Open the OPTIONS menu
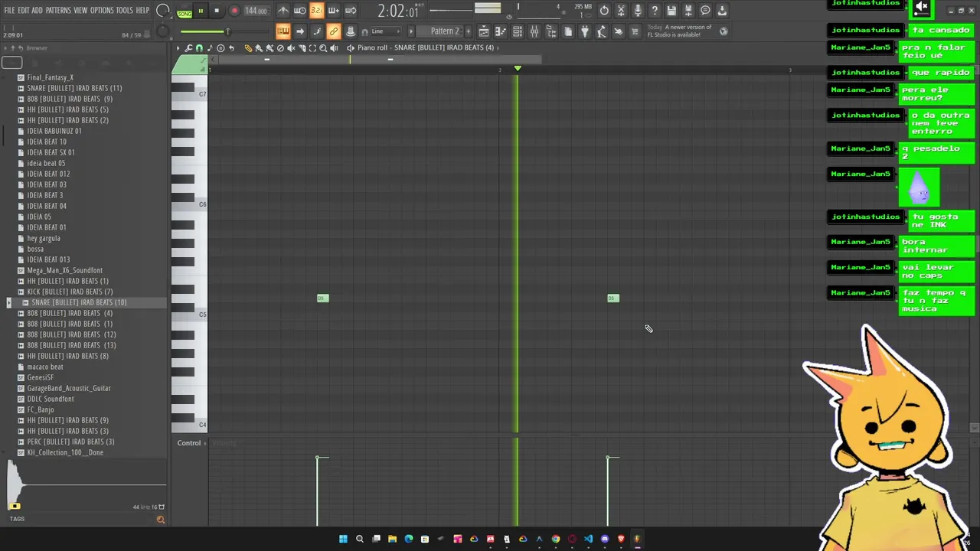The image size is (980, 551). tap(102, 11)
